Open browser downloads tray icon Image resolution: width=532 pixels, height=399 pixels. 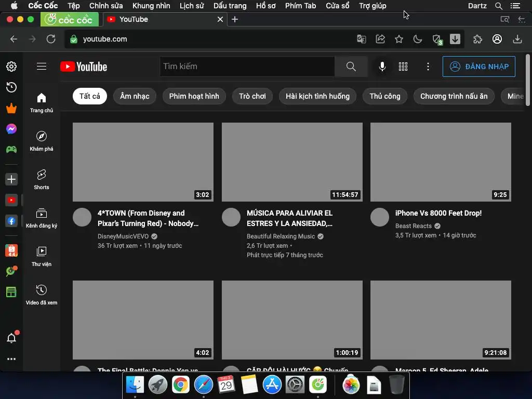(x=517, y=39)
